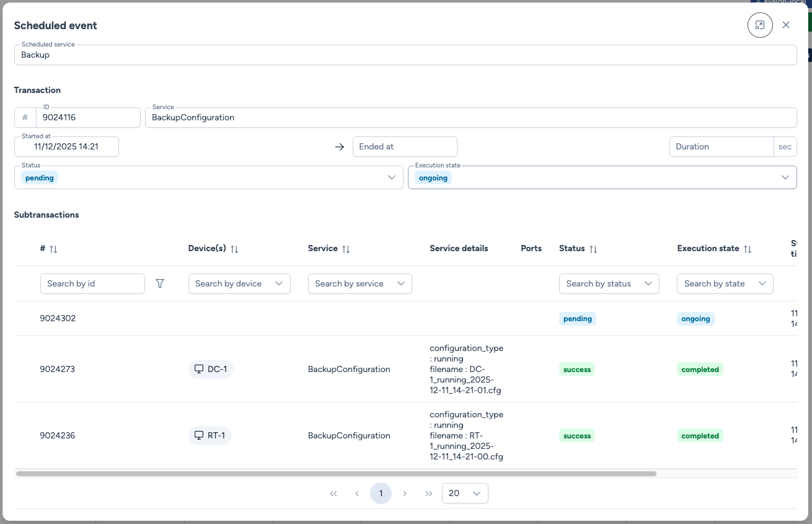Click the expand dialog fullscreen icon
This screenshot has width=812, height=524.
(760, 25)
